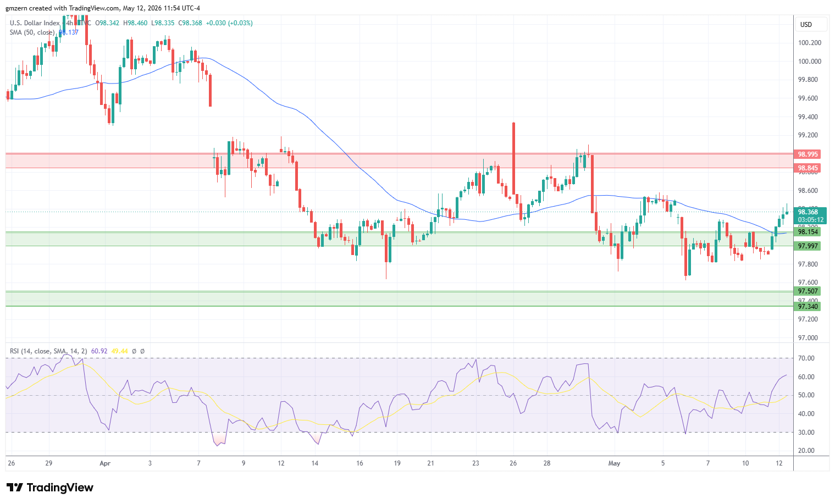The image size is (835, 504).
Task: Click the 14 date on time axis
Action: [x=314, y=463]
